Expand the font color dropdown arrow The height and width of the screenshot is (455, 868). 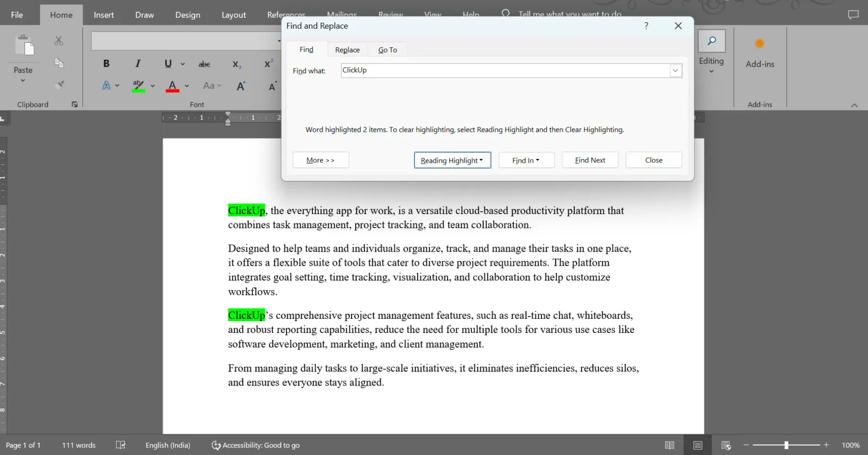pyautogui.click(x=187, y=86)
